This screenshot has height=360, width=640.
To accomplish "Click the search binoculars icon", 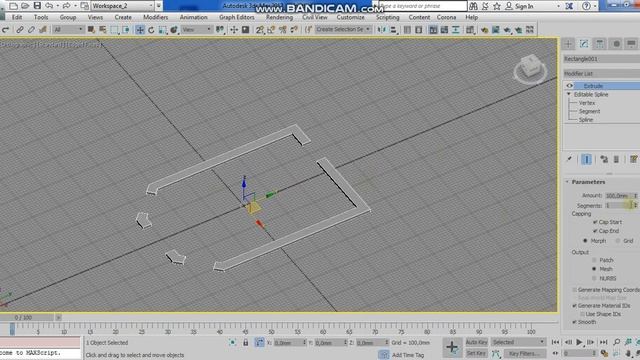I will (473, 6).
